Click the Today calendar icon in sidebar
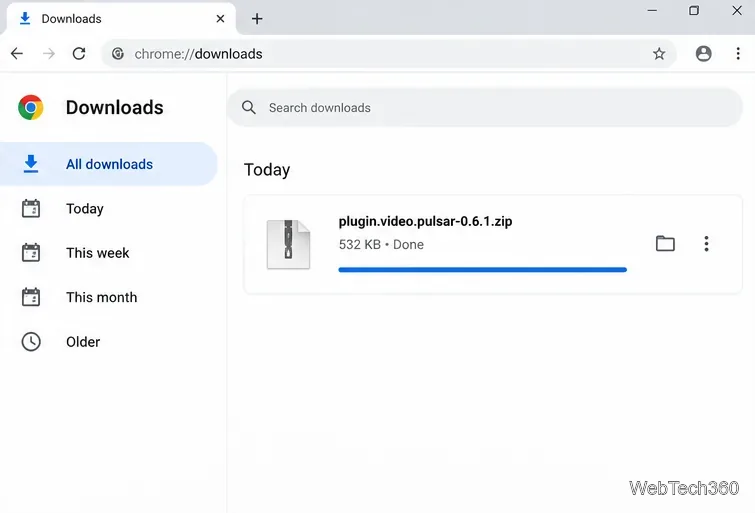The height and width of the screenshot is (513, 755). [31, 209]
